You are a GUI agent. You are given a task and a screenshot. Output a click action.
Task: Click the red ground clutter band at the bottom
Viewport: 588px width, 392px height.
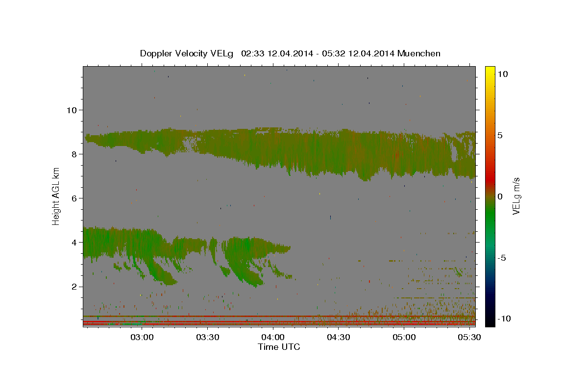pyautogui.click(x=279, y=320)
